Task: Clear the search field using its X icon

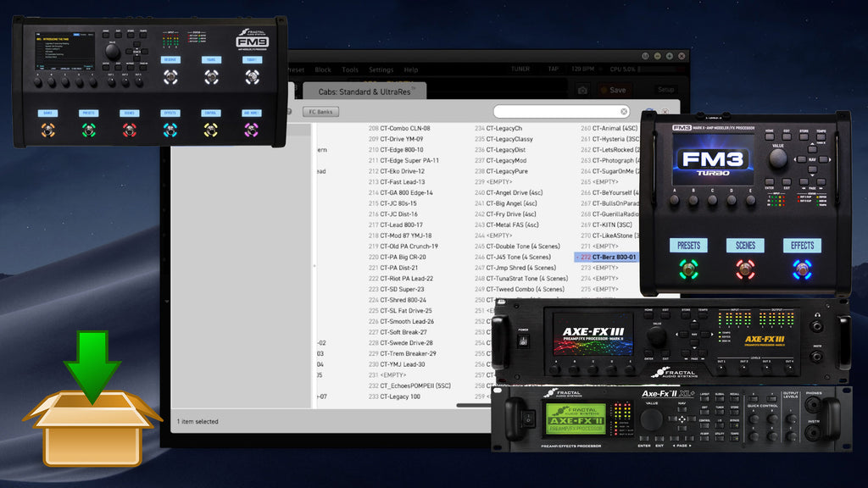Action: click(x=625, y=111)
